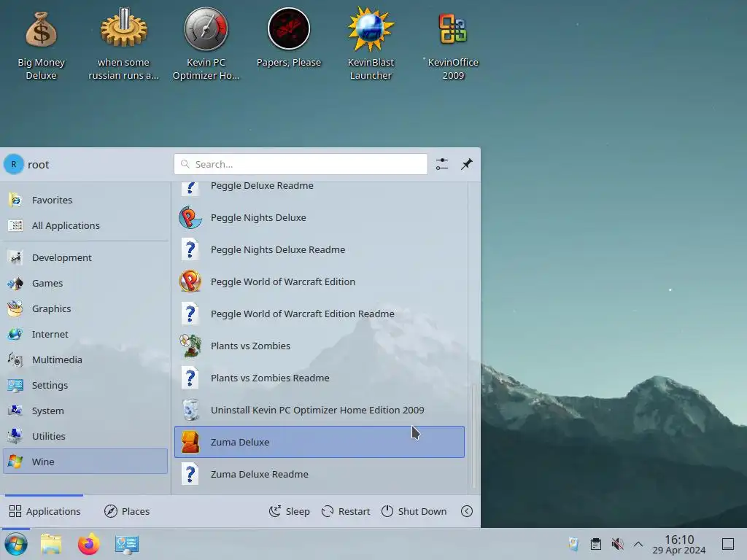Open the menu configure sliders icon
This screenshot has width=747, height=560.
click(442, 164)
